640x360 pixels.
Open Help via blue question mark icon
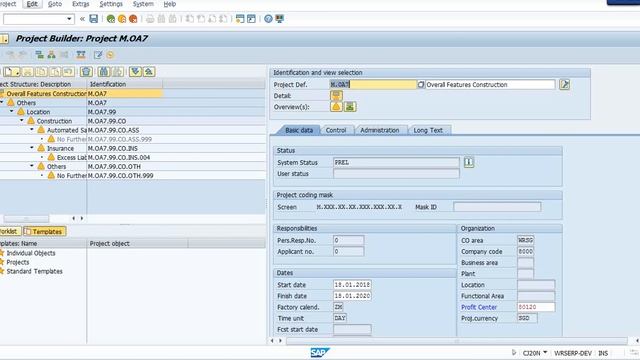click(x=268, y=19)
